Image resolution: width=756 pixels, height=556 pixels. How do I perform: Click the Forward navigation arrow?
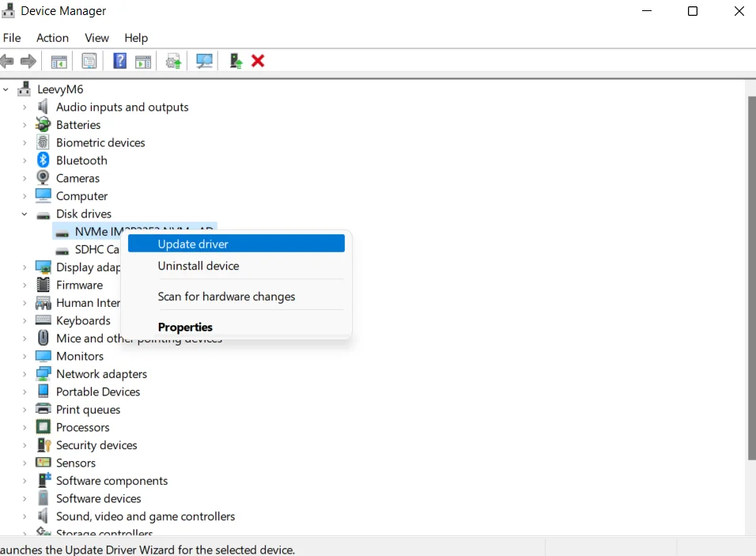28,61
